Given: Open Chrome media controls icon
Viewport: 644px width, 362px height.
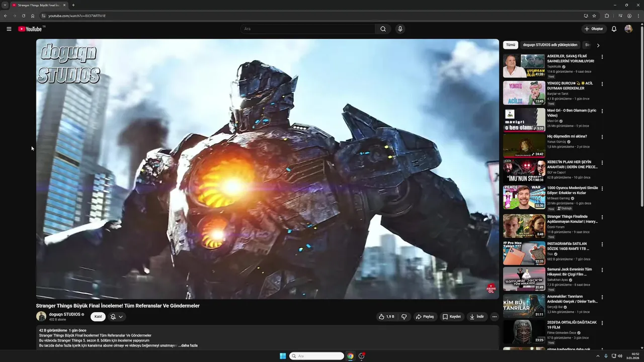Looking at the screenshot, I should pyautogui.click(x=620, y=16).
